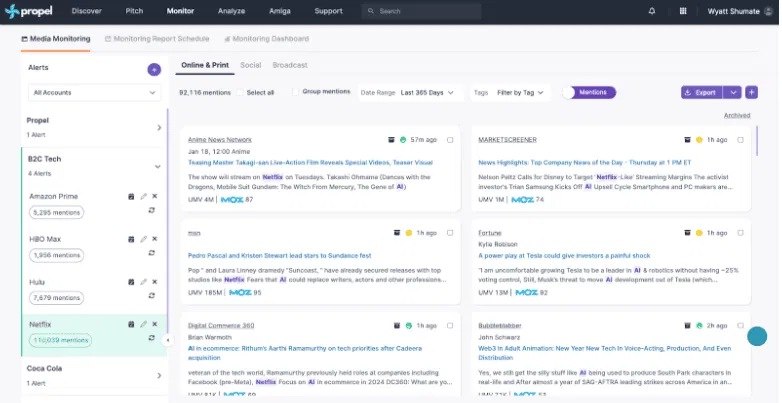This screenshot has width=782, height=403.
Task: Switch to the Social tab
Action: pos(250,65)
